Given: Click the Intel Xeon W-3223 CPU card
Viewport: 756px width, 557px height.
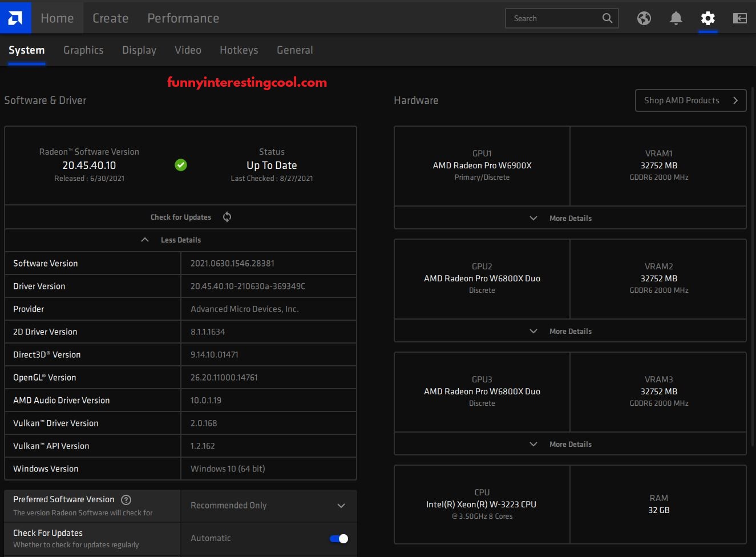Looking at the screenshot, I should pos(482,504).
